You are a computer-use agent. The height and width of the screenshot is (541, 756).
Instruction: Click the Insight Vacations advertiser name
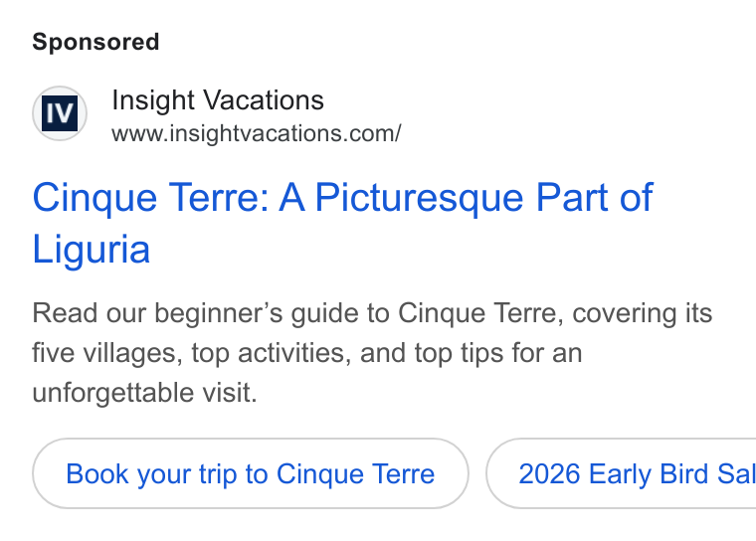(218, 100)
